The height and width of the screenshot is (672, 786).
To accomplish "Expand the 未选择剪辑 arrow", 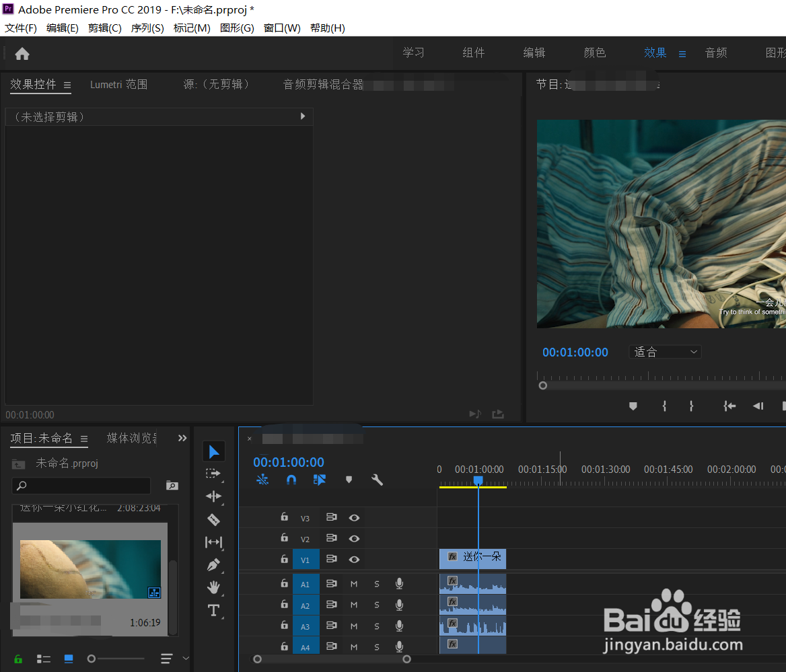I will [302, 116].
